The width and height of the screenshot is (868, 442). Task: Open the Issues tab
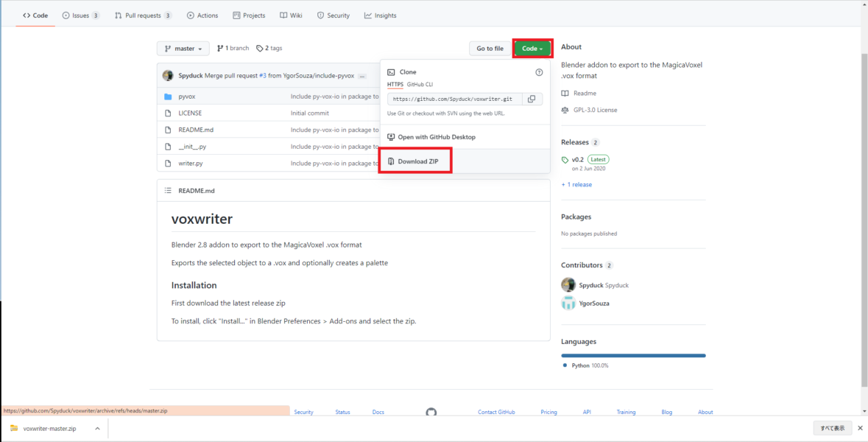[81, 15]
